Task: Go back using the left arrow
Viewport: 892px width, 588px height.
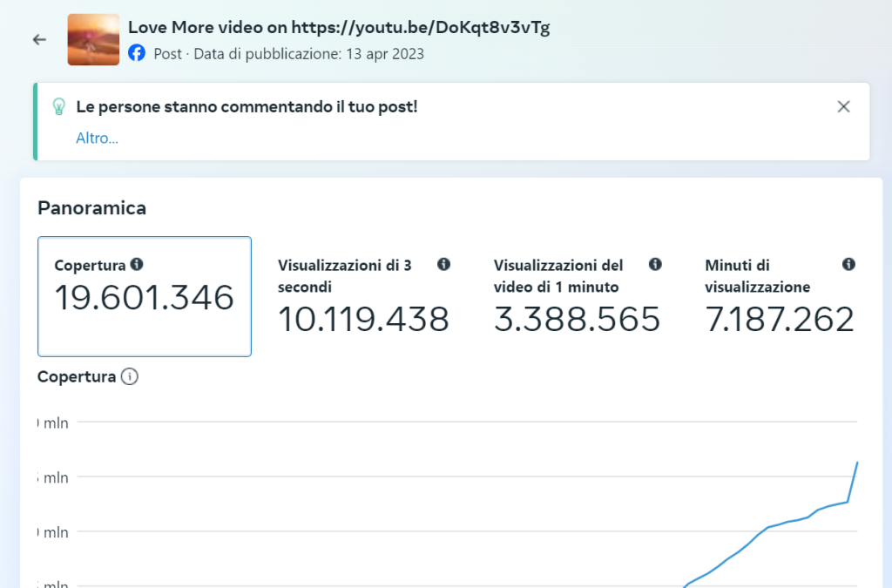Action: click(x=39, y=40)
